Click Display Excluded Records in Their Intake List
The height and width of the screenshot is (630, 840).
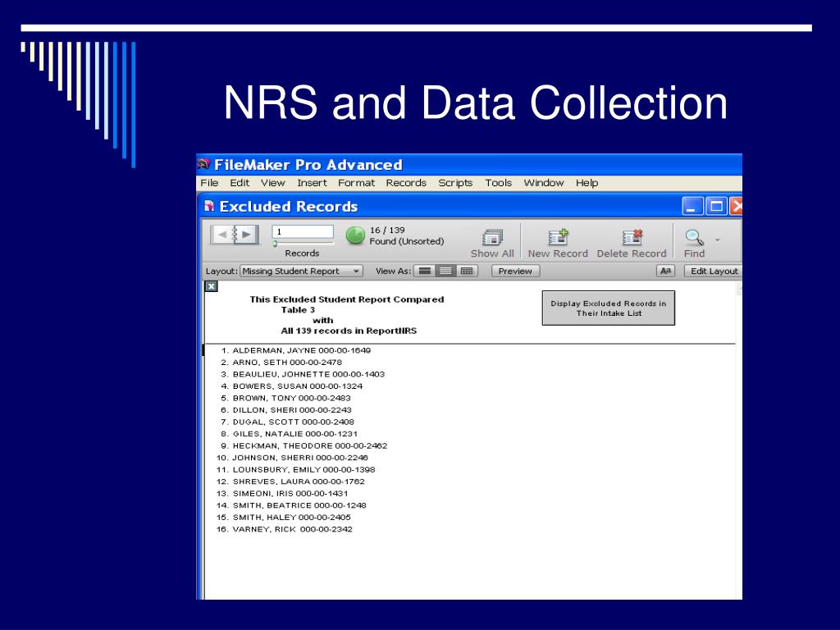pos(609,308)
